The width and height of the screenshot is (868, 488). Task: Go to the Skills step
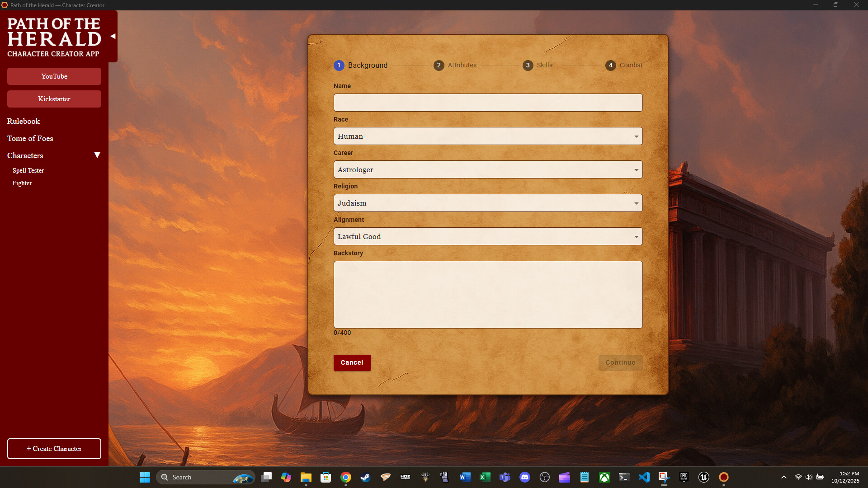[538, 65]
